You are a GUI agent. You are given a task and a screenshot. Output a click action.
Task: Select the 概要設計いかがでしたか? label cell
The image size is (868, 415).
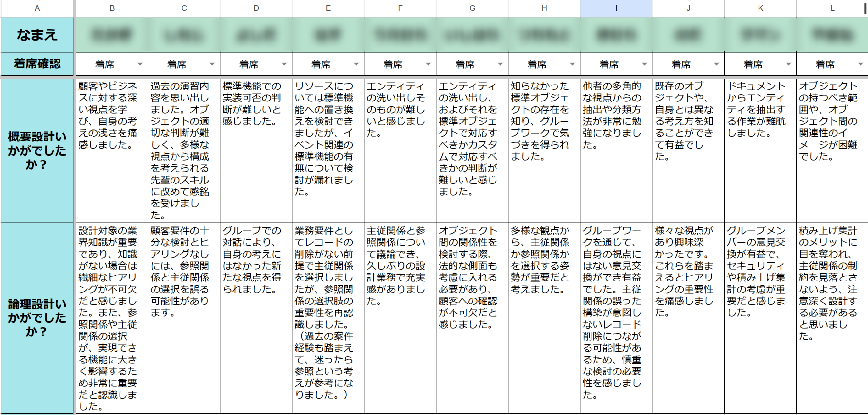[37, 150]
